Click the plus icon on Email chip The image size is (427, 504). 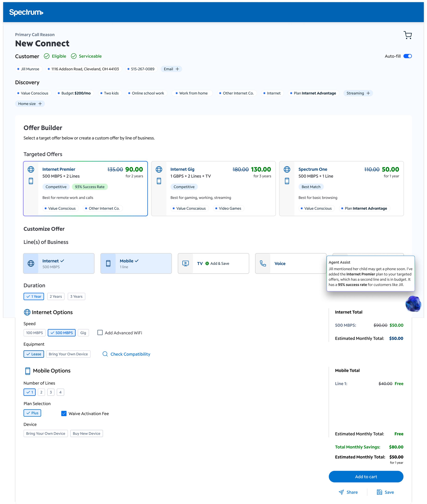(x=177, y=69)
